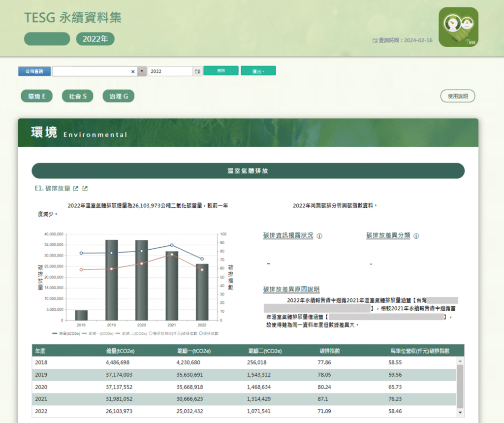Click the clear (X) icon in the search box

(x=133, y=71)
